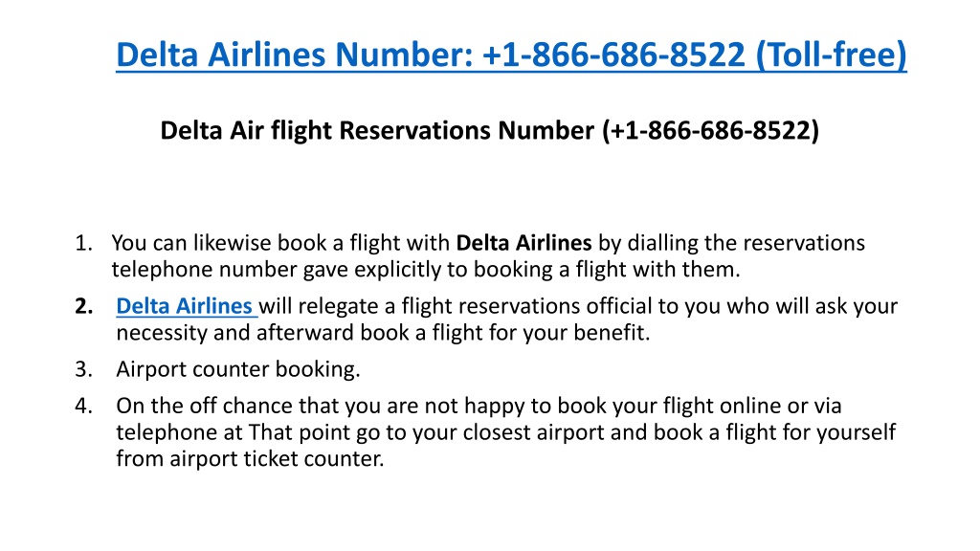Screen dimensions: 980x551
Task: Click 'by dialling the reservations' phrase
Action: pyautogui.click(x=732, y=242)
